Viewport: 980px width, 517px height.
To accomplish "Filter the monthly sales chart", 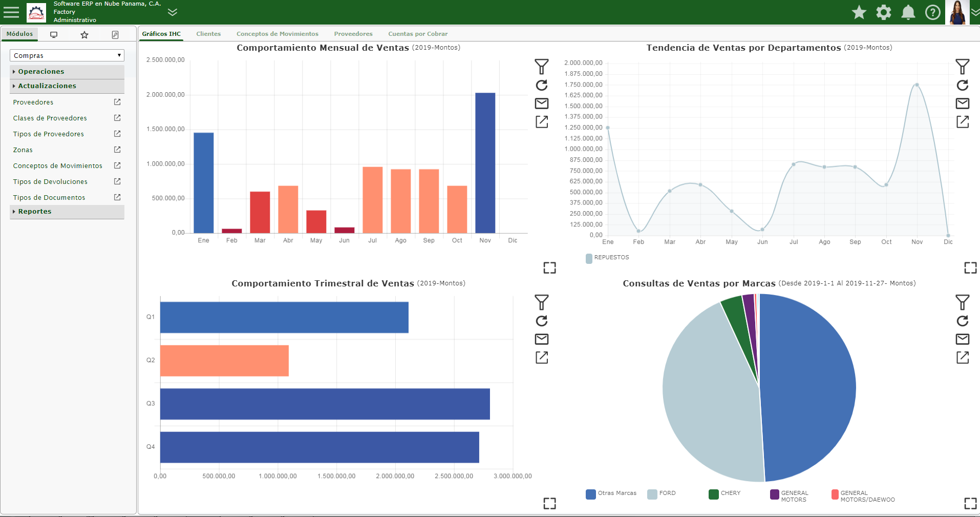I will tap(542, 67).
